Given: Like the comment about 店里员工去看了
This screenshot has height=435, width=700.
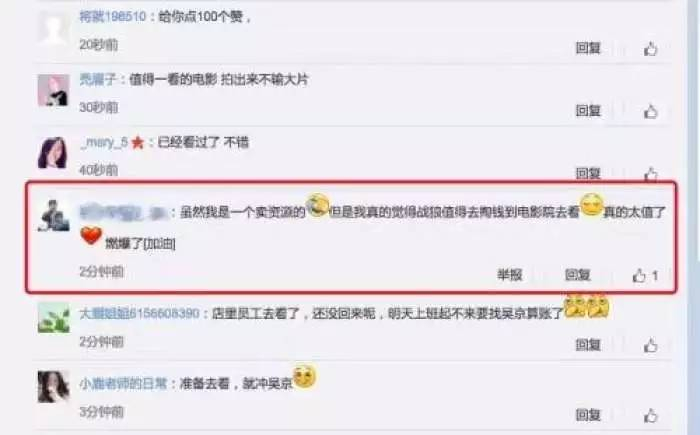Looking at the screenshot, I should [650, 345].
